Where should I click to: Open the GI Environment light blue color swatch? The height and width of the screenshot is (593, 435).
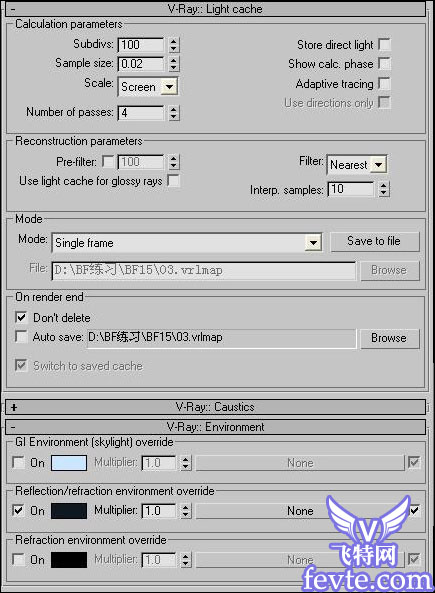pyautogui.click(x=69, y=463)
